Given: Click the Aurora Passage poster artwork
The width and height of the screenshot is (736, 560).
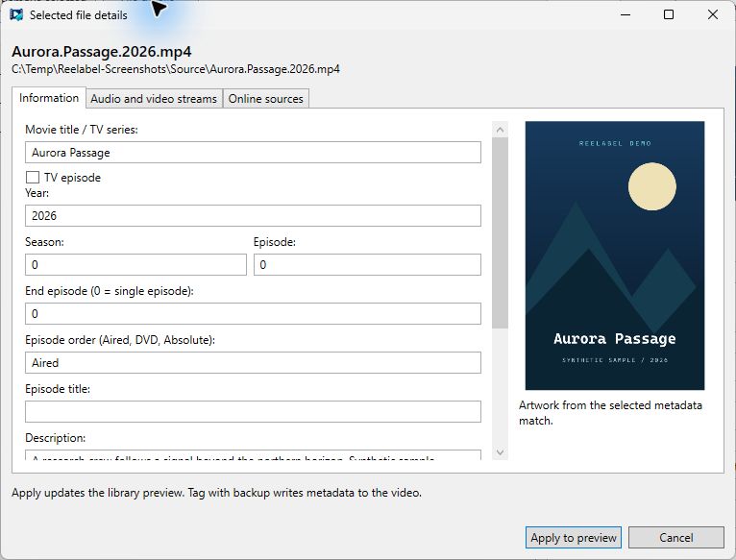Looking at the screenshot, I should (x=614, y=256).
